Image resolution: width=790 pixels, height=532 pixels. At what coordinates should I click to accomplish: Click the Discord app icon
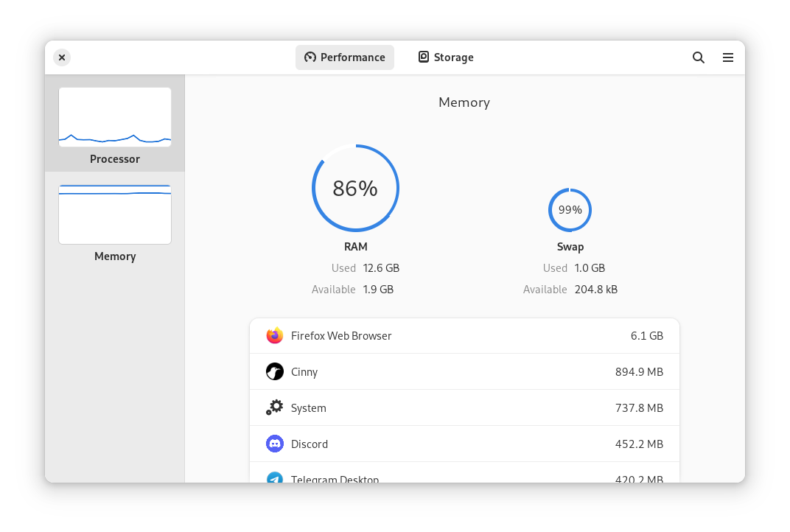pyautogui.click(x=275, y=444)
